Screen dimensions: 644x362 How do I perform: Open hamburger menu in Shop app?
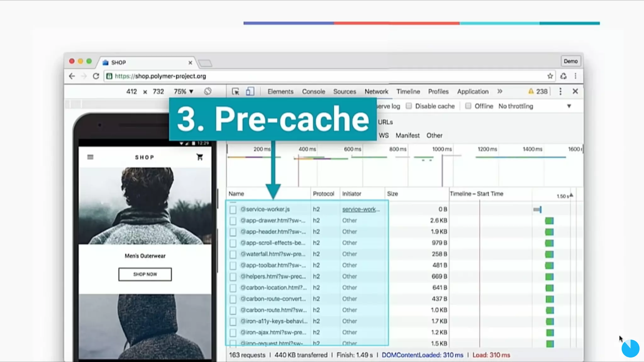(90, 157)
